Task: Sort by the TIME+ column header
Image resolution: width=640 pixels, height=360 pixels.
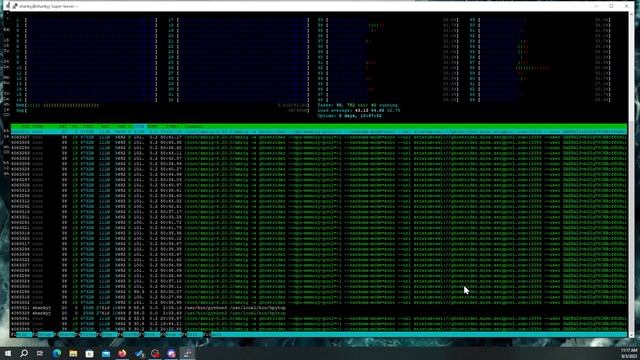Action: [171, 127]
